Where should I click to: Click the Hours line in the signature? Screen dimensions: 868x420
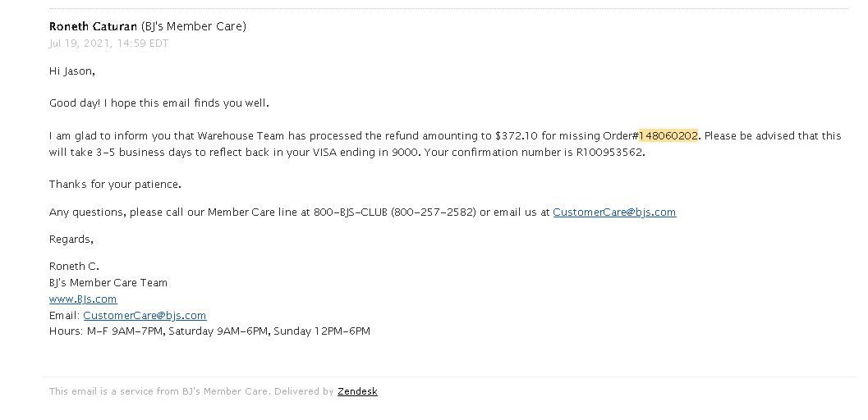click(x=209, y=331)
